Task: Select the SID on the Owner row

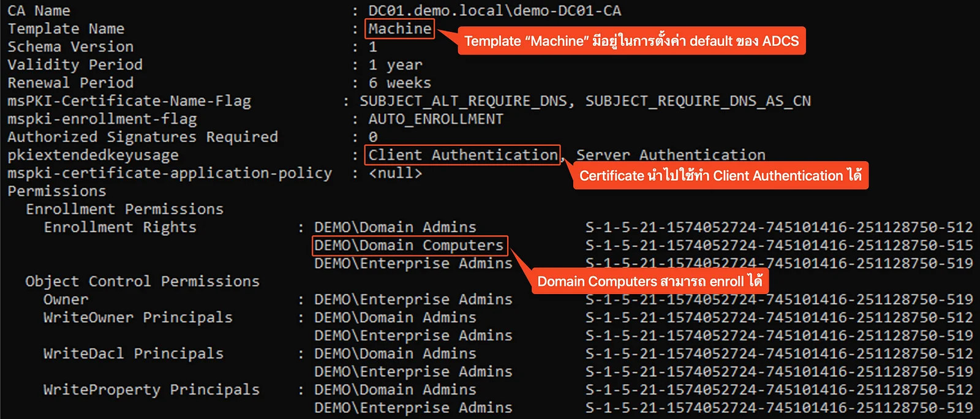Action: point(779,300)
